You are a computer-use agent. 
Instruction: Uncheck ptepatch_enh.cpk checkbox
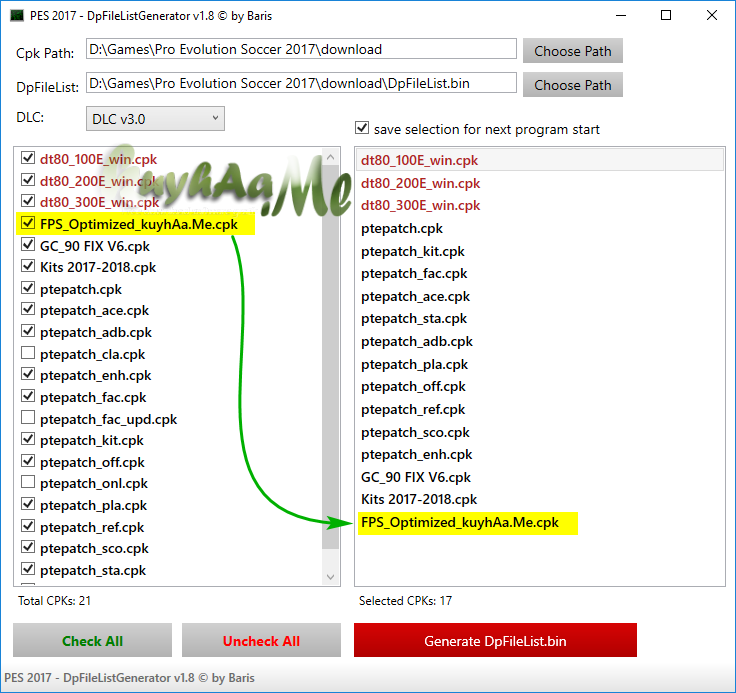pos(28,374)
